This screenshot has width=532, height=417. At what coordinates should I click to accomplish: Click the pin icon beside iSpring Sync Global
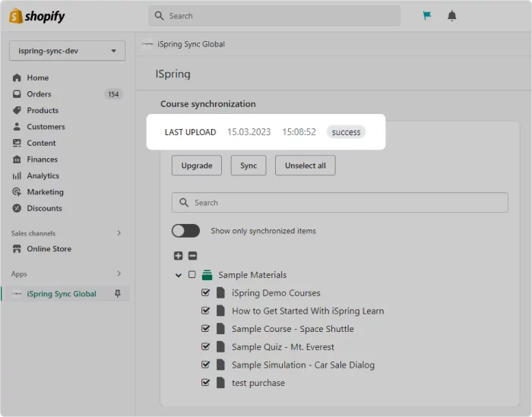[117, 294]
